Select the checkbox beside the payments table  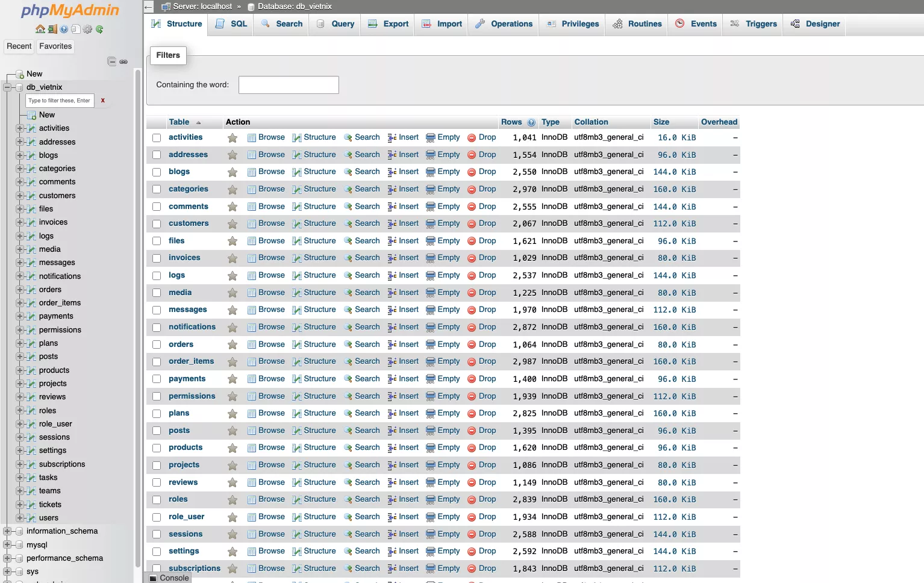[x=157, y=379]
